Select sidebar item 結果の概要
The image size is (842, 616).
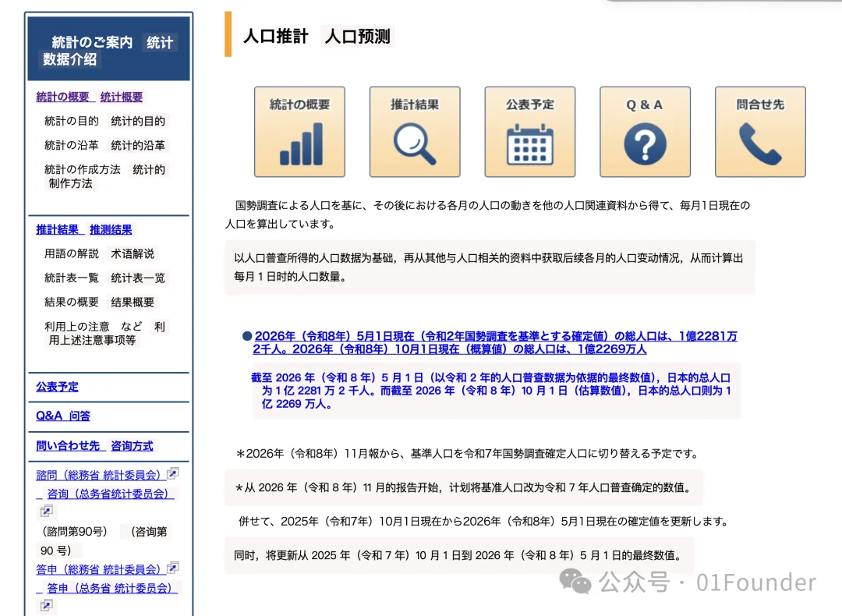coord(72,303)
